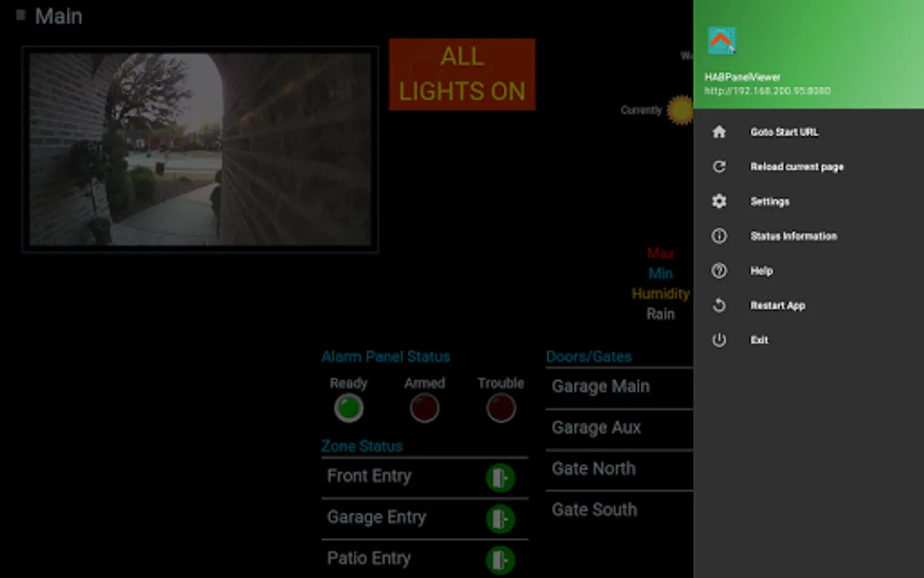Choose Reload current page
Image resolution: width=924 pixels, height=578 pixels.
click(x=809, y=166)
